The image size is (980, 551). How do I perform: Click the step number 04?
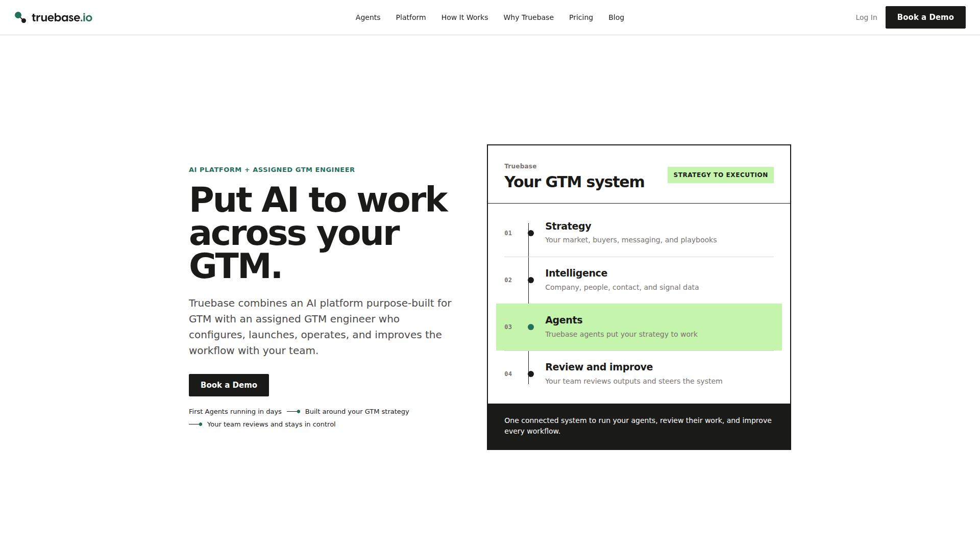pyautogui.click(x=508, y=374)
